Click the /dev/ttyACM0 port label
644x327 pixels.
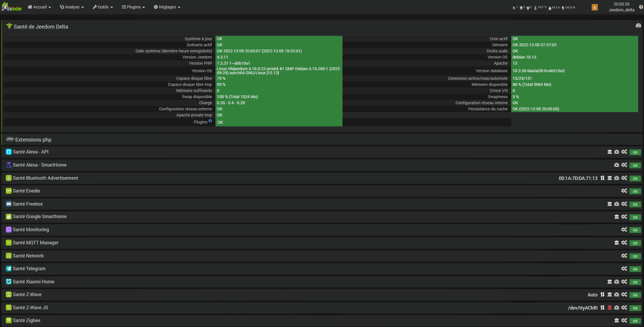pos(583,308)
